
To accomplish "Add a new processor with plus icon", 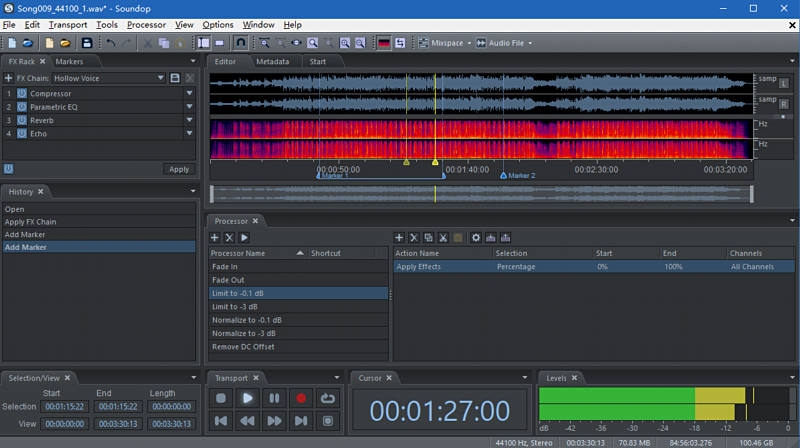I will tap(215, 238).
